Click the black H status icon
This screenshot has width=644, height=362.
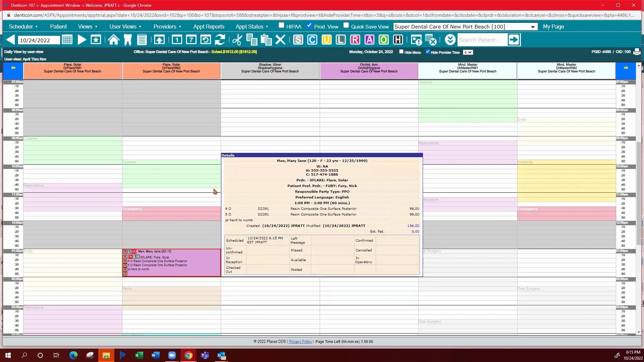(x=398, y=40)
